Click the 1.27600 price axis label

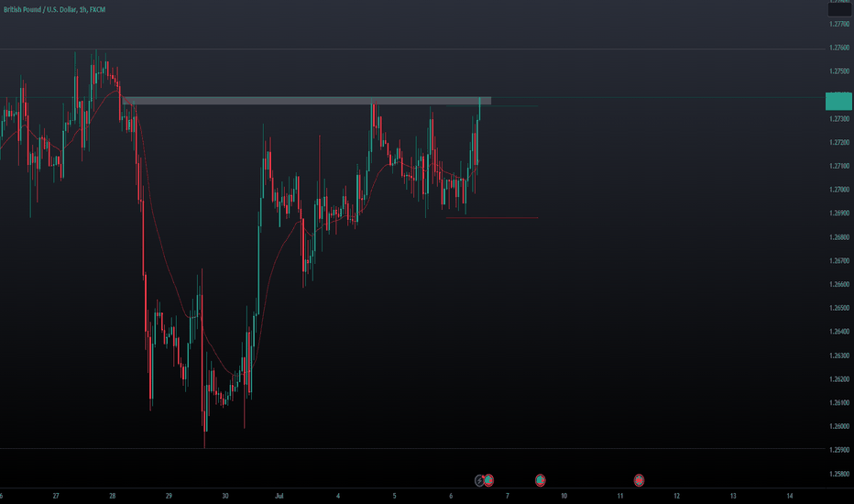pos(839,48)
